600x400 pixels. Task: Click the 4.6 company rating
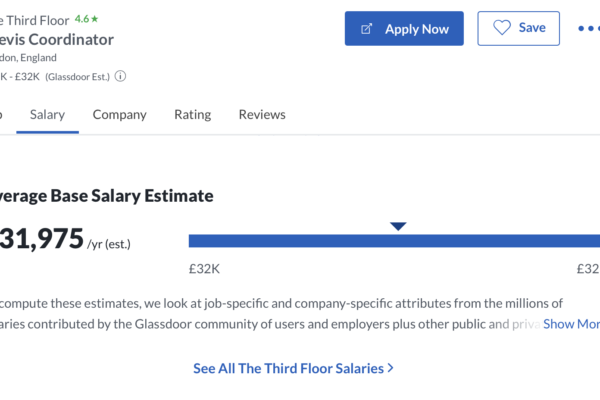click(x=82, y=19)
